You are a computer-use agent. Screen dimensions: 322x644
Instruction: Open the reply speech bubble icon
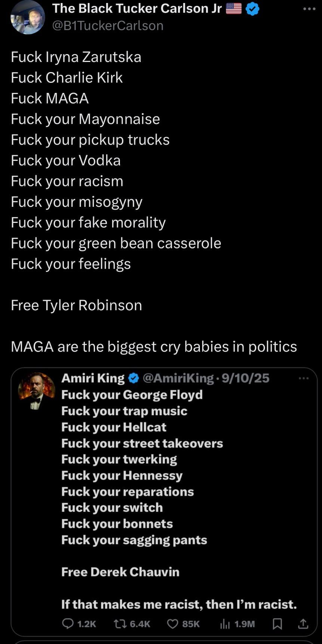click(68, 623)
